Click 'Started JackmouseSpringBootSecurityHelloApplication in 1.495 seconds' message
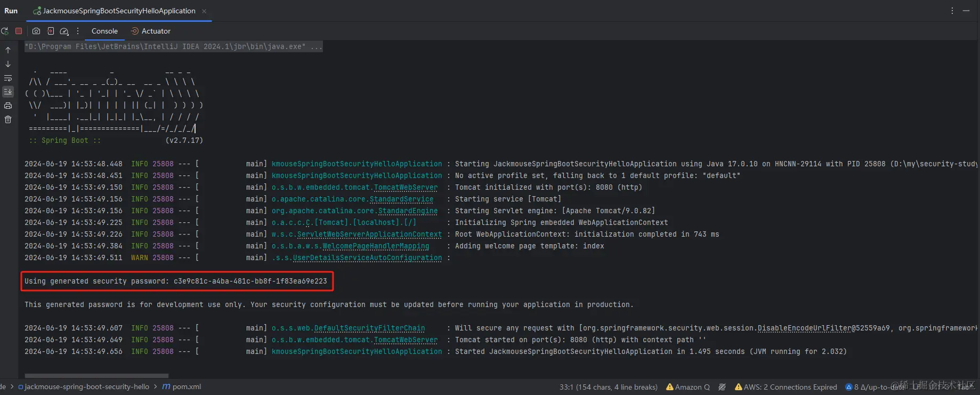This screenshot has width=980, height=395. pyautogui.click(x=651, y=352)
